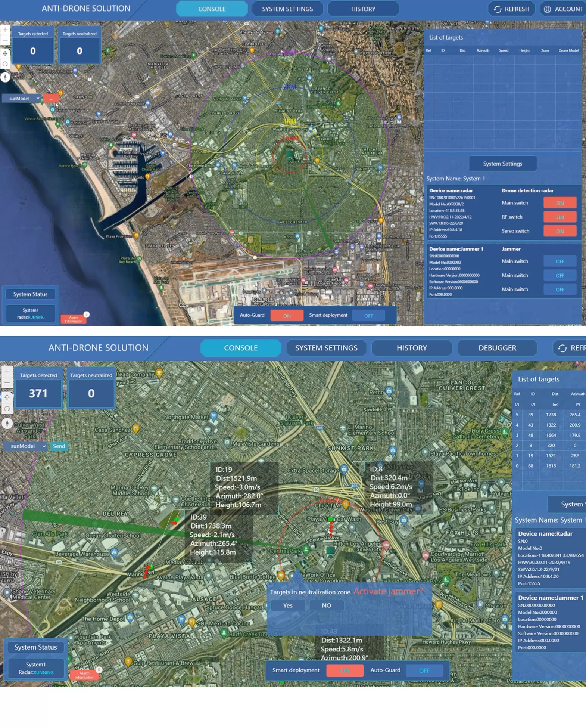Toggle Smart deployment OFF in upper console
The height and width of the screenshot is (728, 586).
click(x=368, y=316)
